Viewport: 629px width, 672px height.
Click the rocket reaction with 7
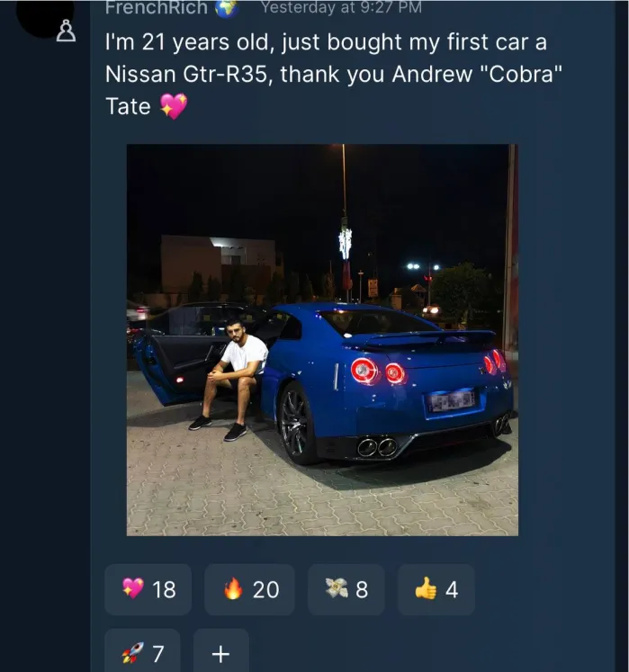pyautogui.click(x=142, y=652)
